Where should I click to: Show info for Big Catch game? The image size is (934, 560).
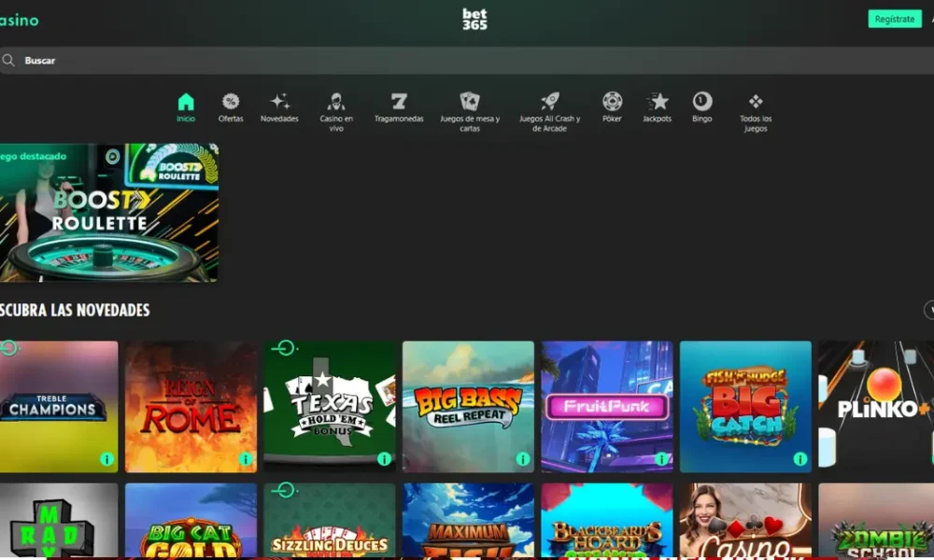[800, 459]
